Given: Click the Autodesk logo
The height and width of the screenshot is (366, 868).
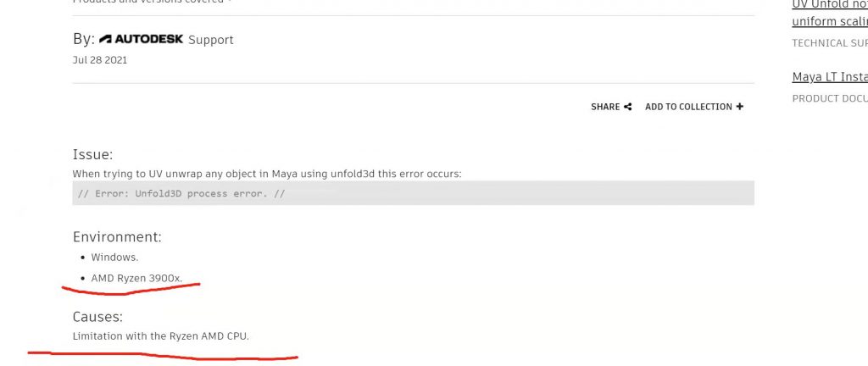Looking at the screenshot, I should [141, 39].
